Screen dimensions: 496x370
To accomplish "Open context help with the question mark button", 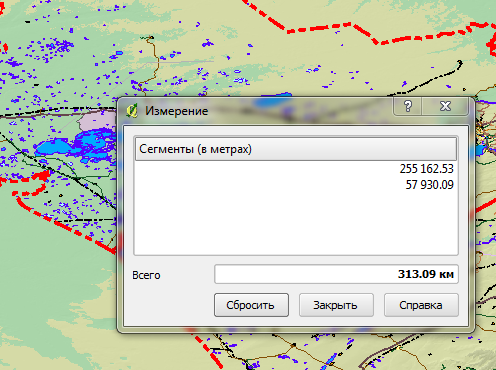I will click(408, 106).
